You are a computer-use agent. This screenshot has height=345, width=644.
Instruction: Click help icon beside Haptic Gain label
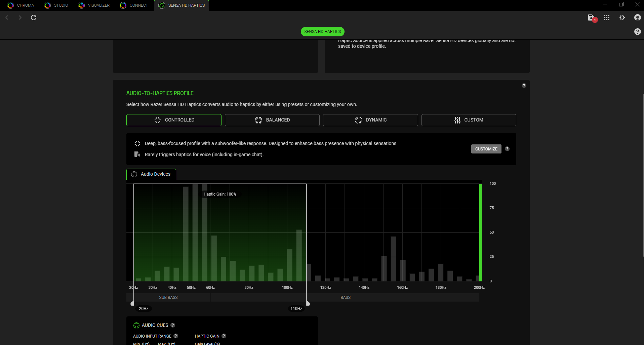point(224,336)
